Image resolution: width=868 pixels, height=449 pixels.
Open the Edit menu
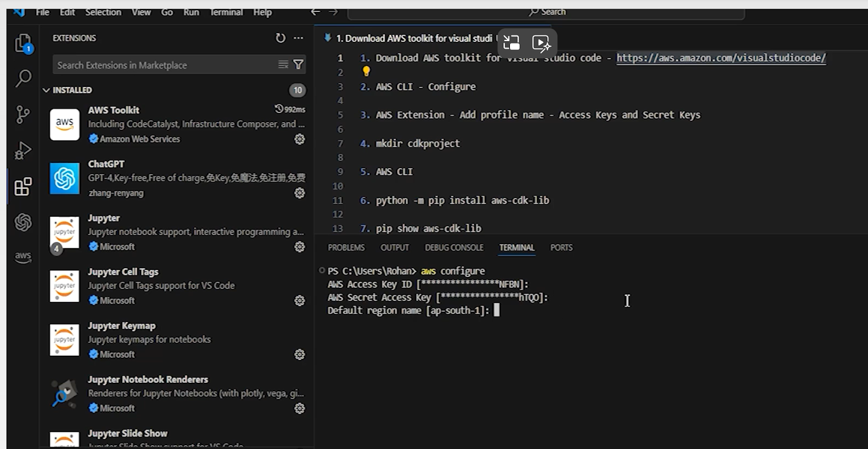[67, 12]
